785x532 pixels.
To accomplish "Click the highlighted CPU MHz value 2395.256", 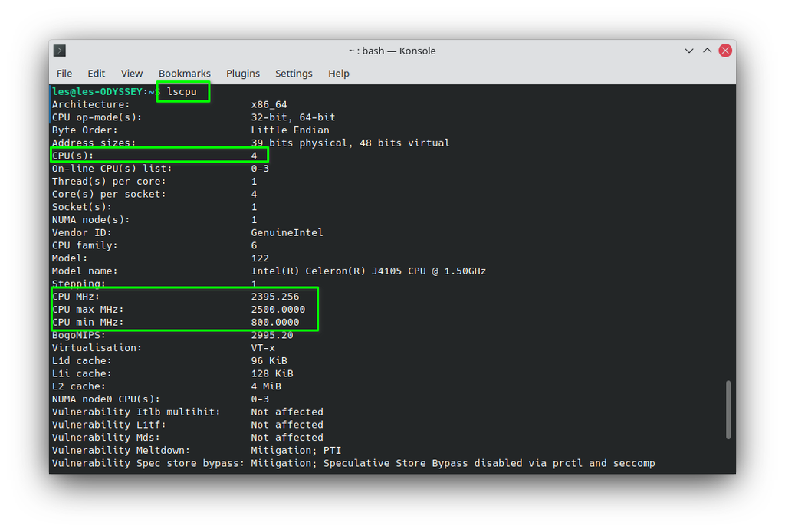I will pos(276,296).
